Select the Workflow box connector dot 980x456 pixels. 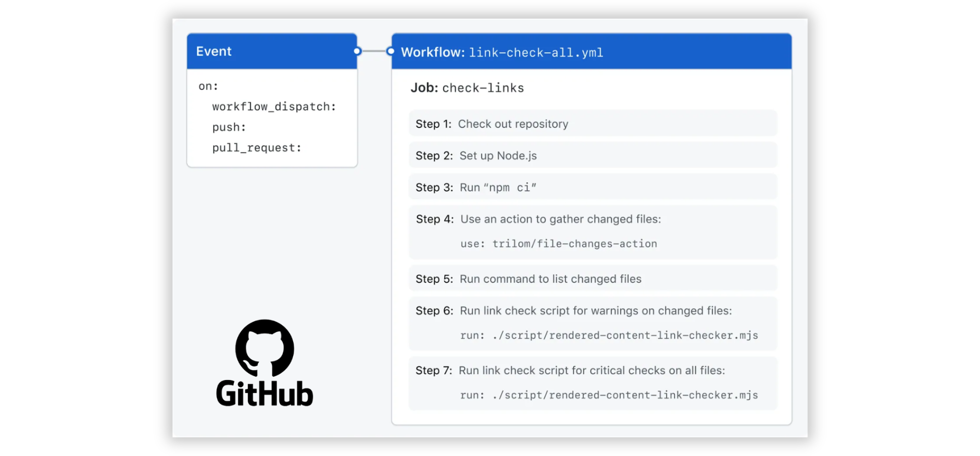tap(391, 51)
